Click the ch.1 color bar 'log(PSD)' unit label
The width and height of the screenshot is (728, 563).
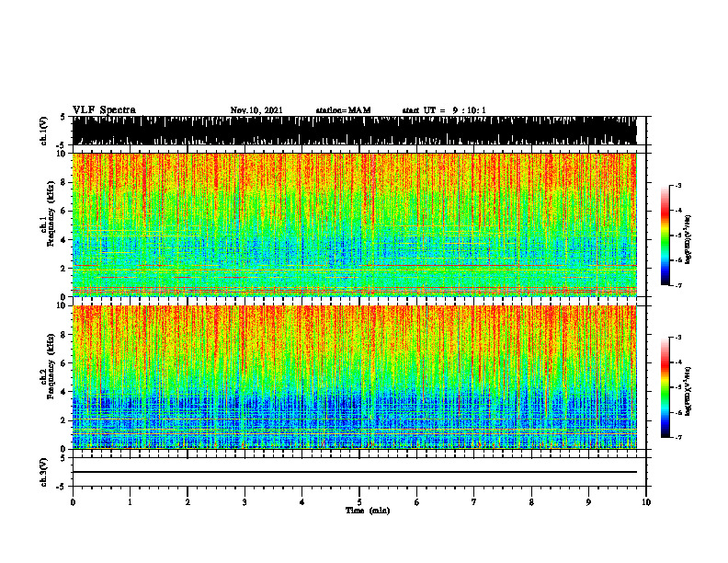click(688, 239)
